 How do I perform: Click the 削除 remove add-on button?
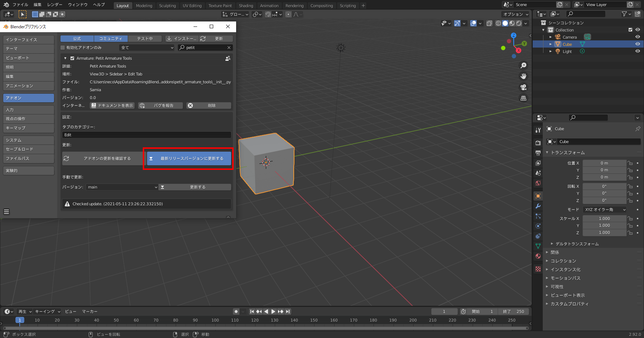[x=209, y=106]
